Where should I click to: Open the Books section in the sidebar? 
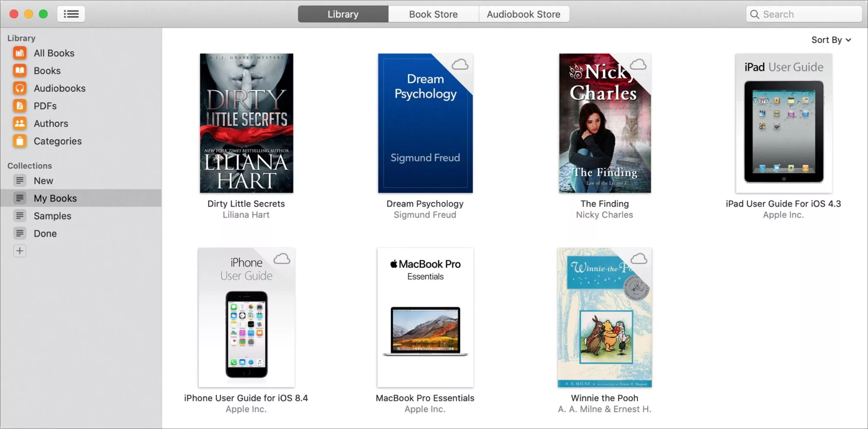pyautogui.click(x=19, y=70)
